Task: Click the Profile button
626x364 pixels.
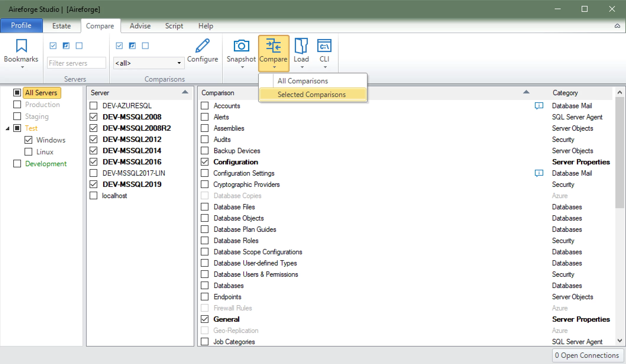Action: (x=21, y=25)
